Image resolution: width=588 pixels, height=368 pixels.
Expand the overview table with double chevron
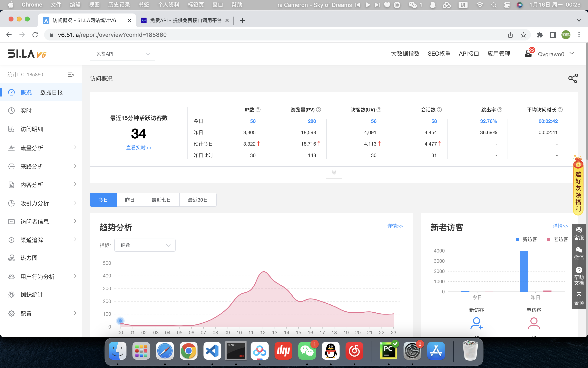(x=334, y=173)
